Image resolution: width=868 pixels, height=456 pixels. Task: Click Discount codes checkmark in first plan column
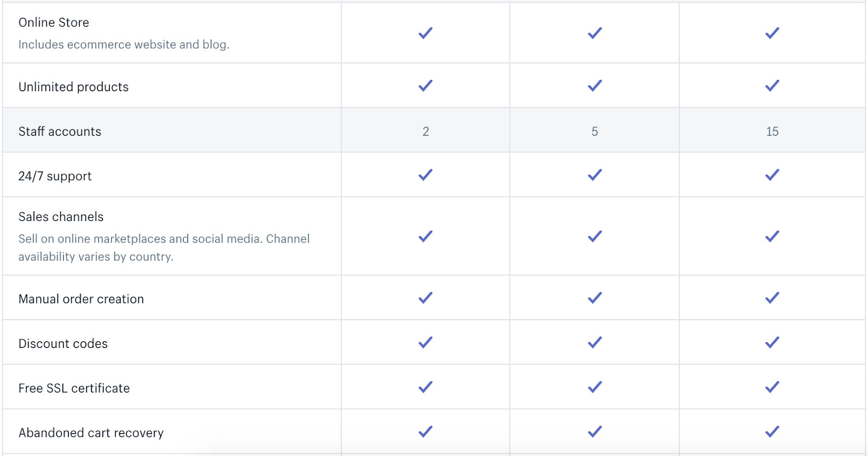(425, 343)
